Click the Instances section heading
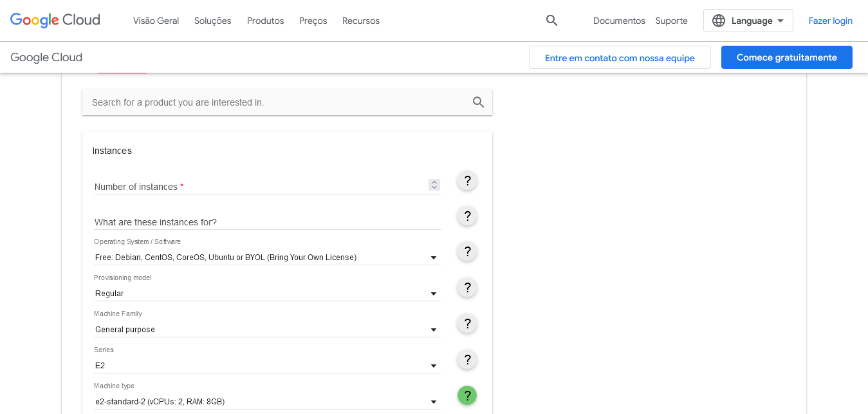Screen dimensions: 868x414 click(112, 151)
